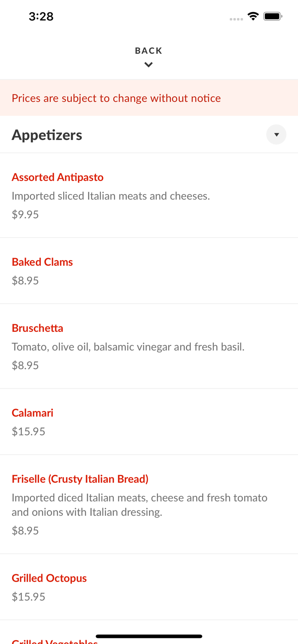The image size is (298, 644).
Task: Tap the battery indicator in the status bar
Action: pyautogui.click(x=273, y=16)
